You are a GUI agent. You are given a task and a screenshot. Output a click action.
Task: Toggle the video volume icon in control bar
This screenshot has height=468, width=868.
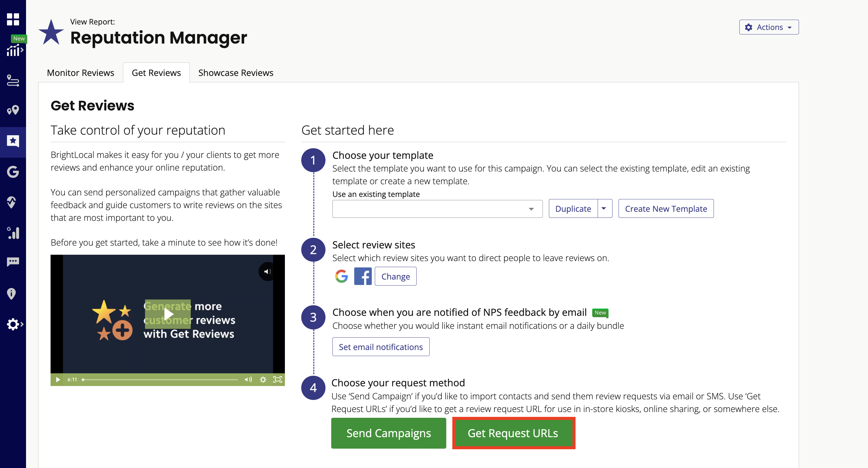pos(248,379)
